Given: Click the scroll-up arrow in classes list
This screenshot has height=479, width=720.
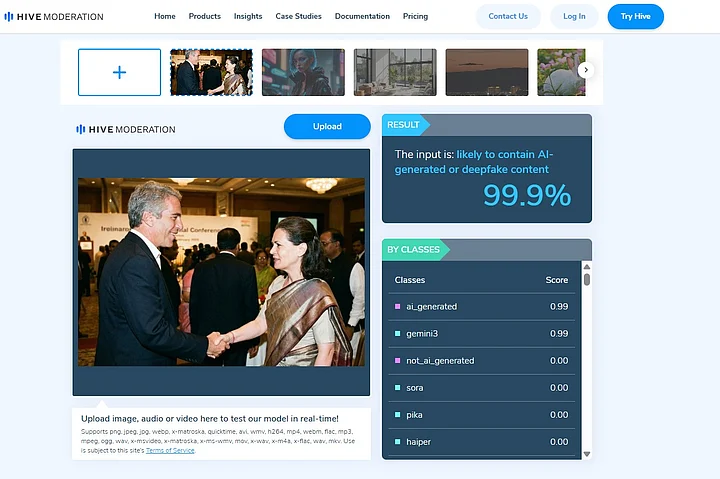Looking at the screenshot, I should click(x=587, y=266).
